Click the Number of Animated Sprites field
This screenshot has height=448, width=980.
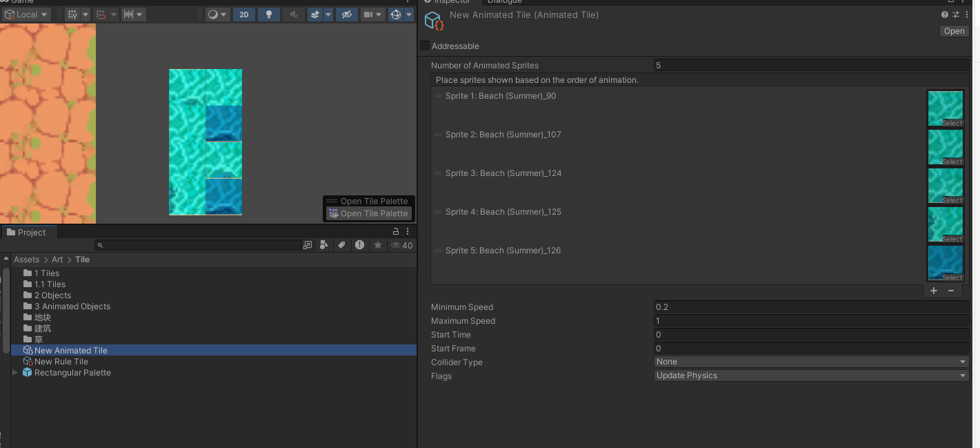[812, 66]
